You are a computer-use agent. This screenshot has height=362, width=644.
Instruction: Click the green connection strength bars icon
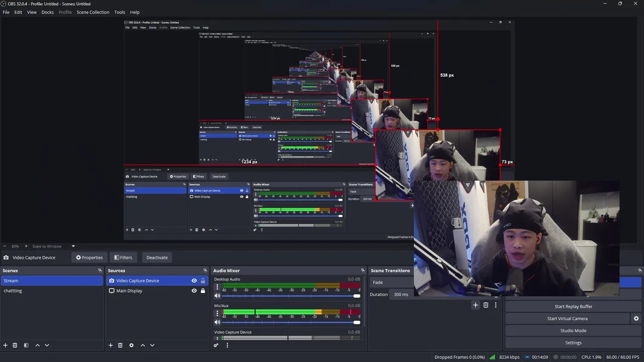tap(492, 357)
